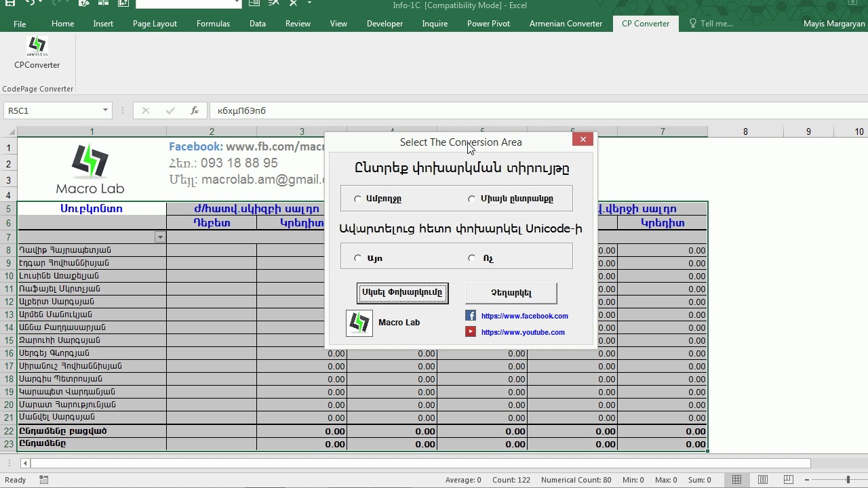Launch the CPConverter ribbon icon
This screenshot has width=868, height=488.
pos(37,53)
